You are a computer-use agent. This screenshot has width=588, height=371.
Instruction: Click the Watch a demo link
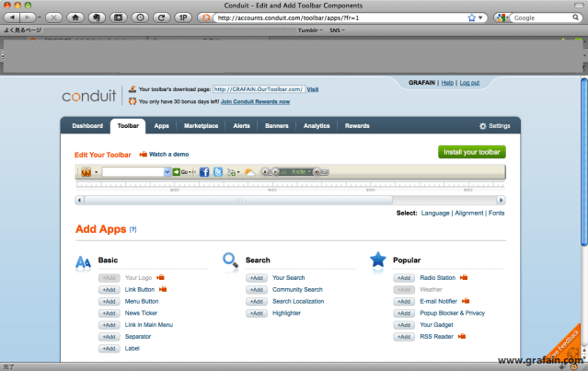pos(168,154)
